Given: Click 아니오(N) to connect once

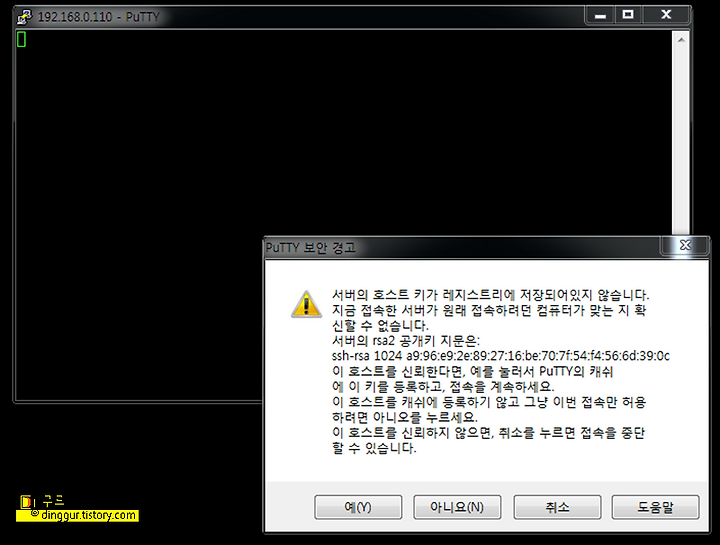Looking at the screenshot, I should click(x=457, y=507).
